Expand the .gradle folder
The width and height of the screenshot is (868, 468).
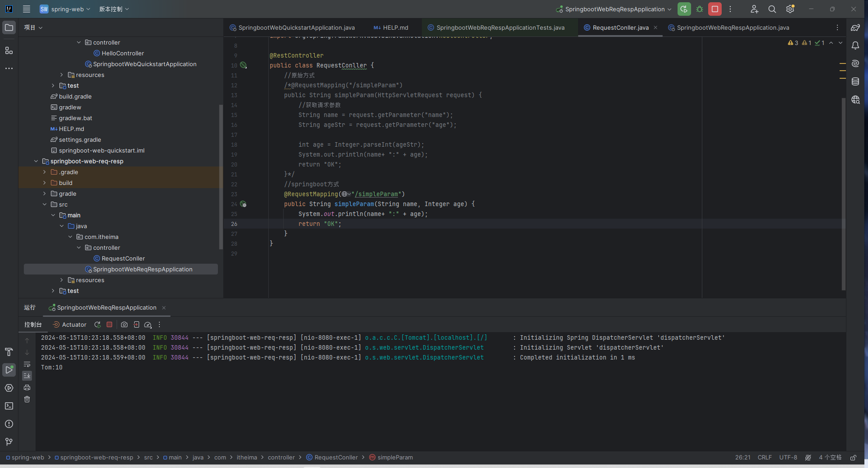coord(45,172)
